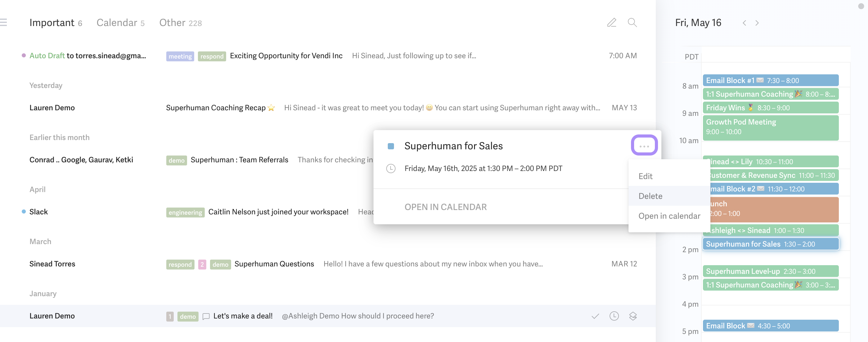Choose Delete from the event menu
The image size is (868, 342).
(669, 196)
